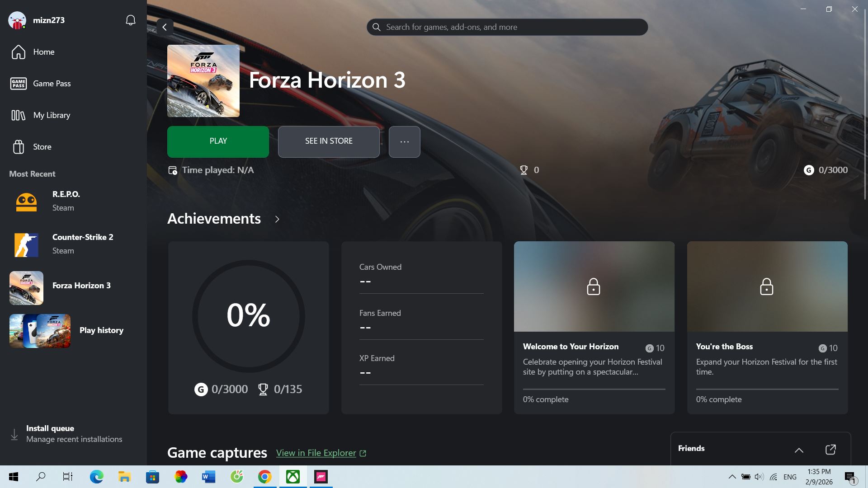Open the More options ellipsis menu
Image resolution: width=868 pixels, height=488 pixels.
tap(404, 141)
